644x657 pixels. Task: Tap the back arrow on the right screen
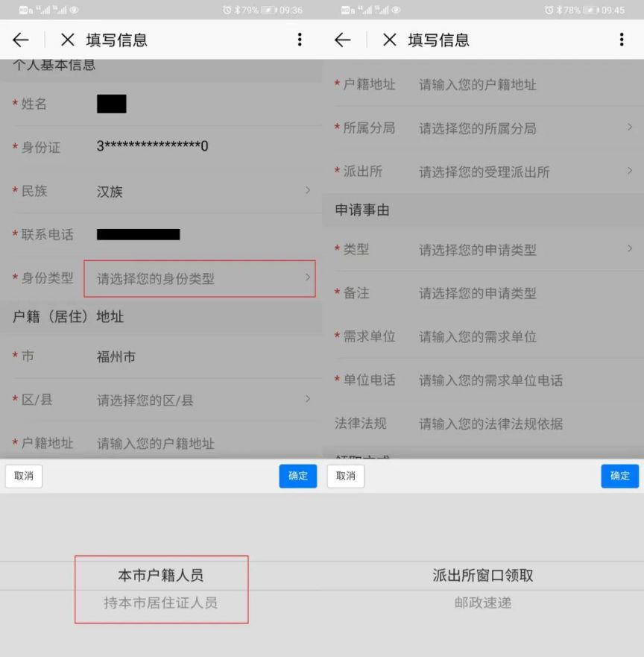(x=343, y=40)
